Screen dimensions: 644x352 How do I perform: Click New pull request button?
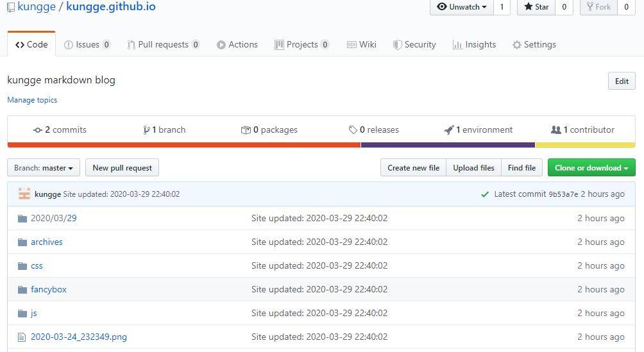(122, 168)
